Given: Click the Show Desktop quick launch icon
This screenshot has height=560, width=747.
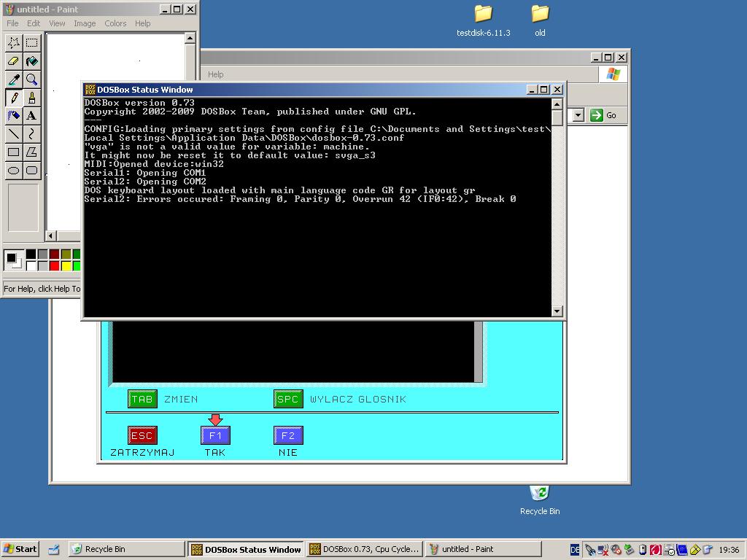Looking at the screenshot, I should click(53, 550).
